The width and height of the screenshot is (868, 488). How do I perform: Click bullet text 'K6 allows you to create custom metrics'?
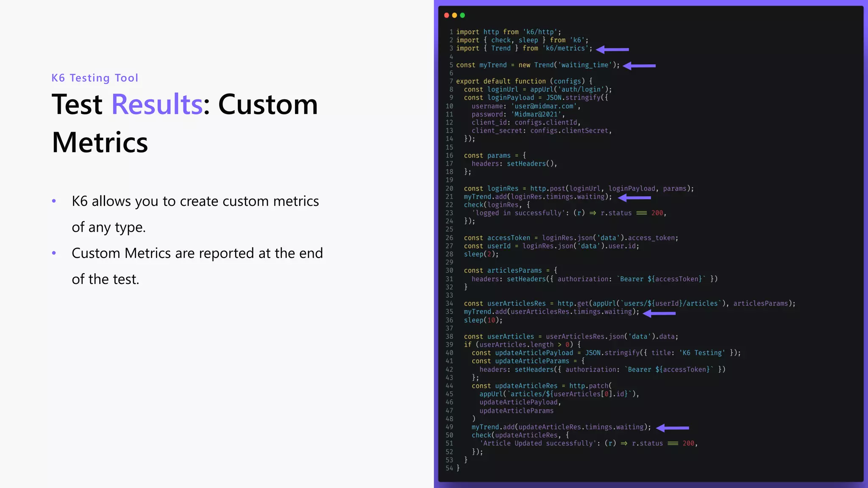click(x=195, y=201)
